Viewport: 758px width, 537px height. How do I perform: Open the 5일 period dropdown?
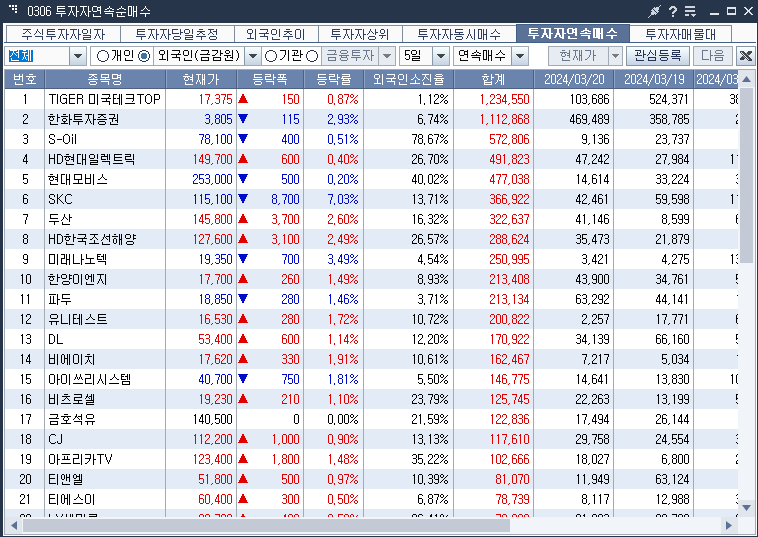pyautogui.click(x=440, y=56)
